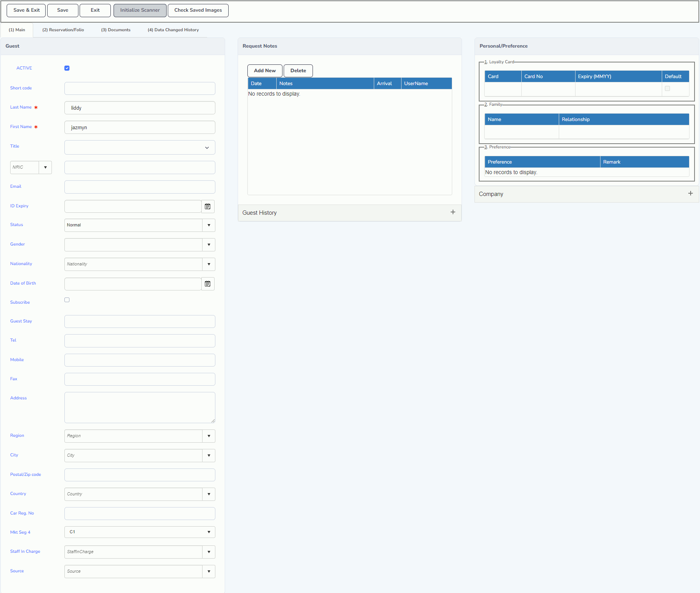Click the Family Name column header

pos(522,119)
